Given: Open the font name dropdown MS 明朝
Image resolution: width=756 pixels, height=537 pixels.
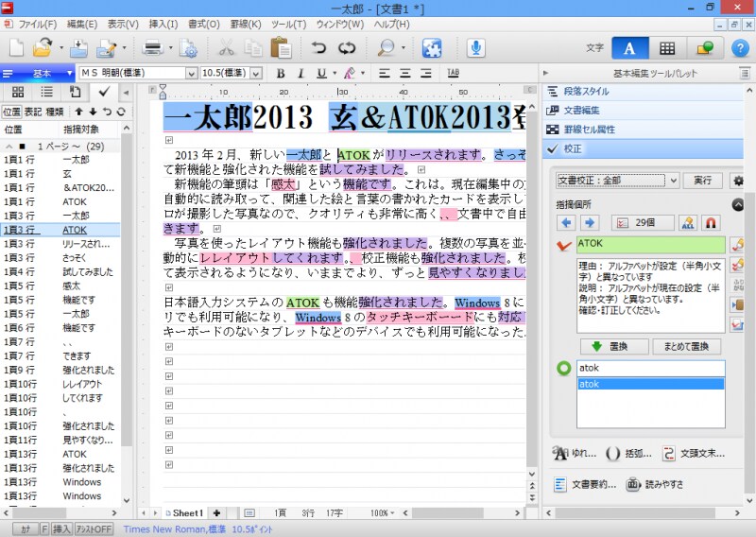Looking at the screenshot, I should pos(192,74).
